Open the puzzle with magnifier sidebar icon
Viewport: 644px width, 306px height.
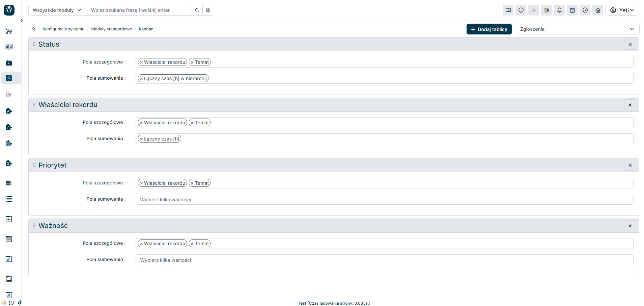pos(9,163)
